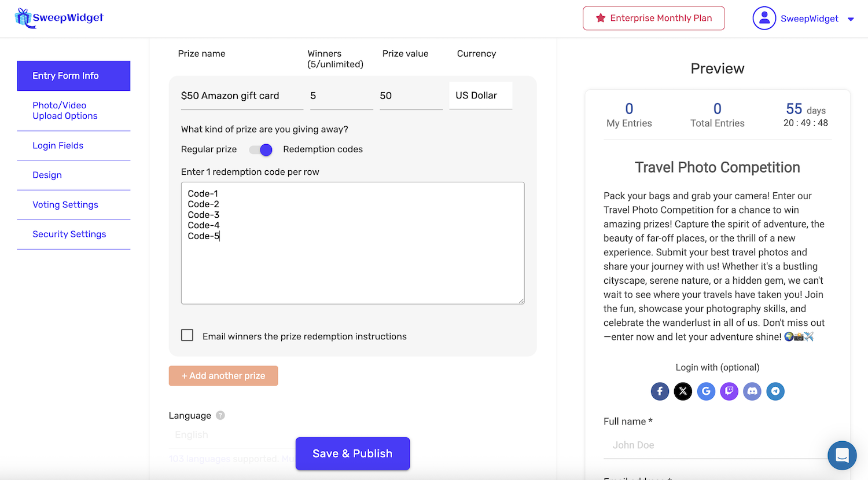
Task: Click the SweepWidget logo
Action: [x=59, y=18]
